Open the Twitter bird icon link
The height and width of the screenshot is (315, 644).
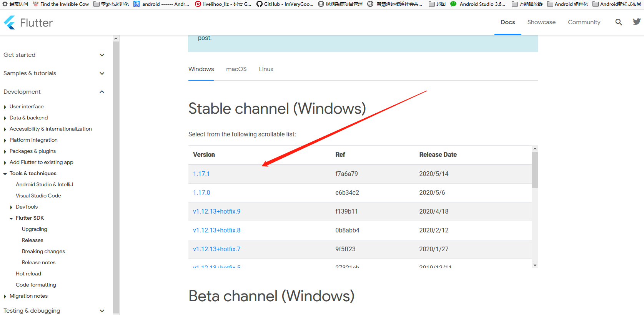(637, 22)
